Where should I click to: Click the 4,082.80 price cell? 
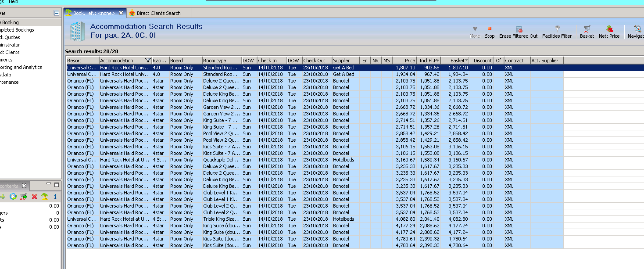click(404, 219)
